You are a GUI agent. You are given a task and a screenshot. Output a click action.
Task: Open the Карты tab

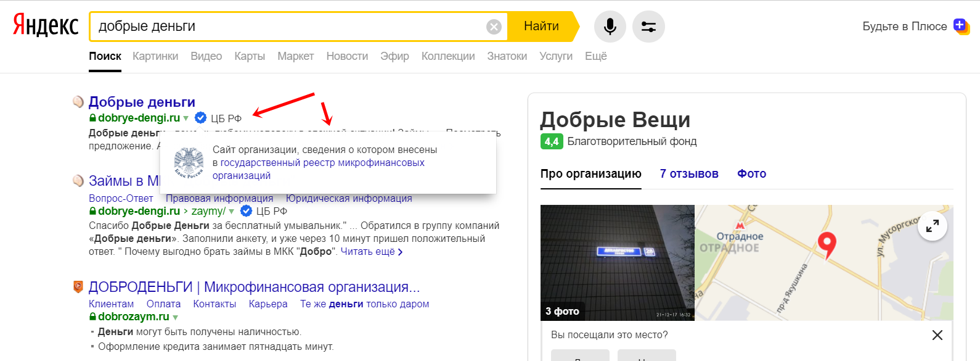coord(250,56)
